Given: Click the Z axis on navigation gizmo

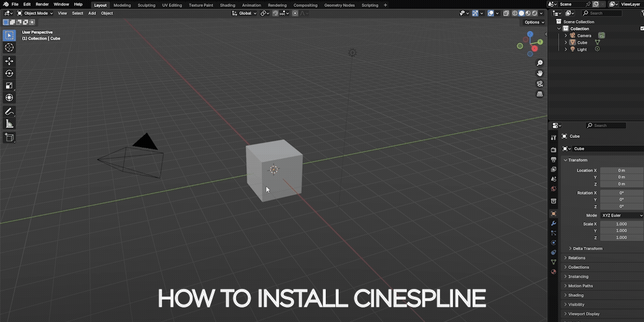Looking at the screenshot, I should (x=530, y=34).
